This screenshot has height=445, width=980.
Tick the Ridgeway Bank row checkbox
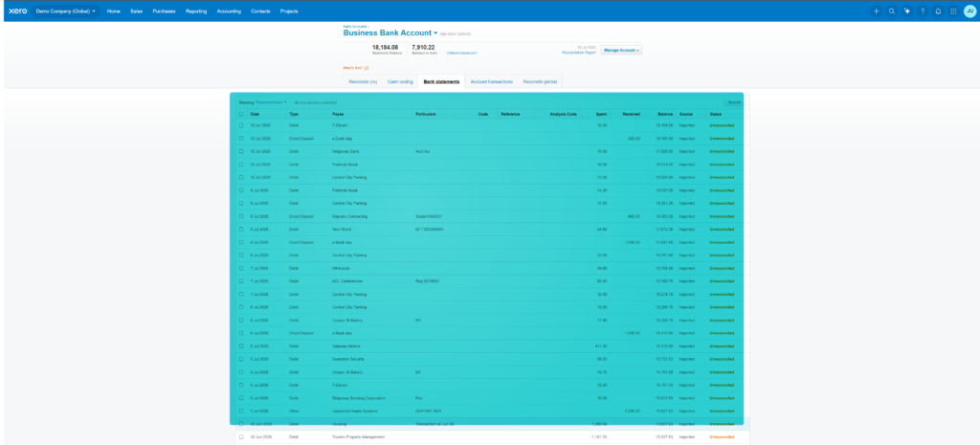point(241,151)
